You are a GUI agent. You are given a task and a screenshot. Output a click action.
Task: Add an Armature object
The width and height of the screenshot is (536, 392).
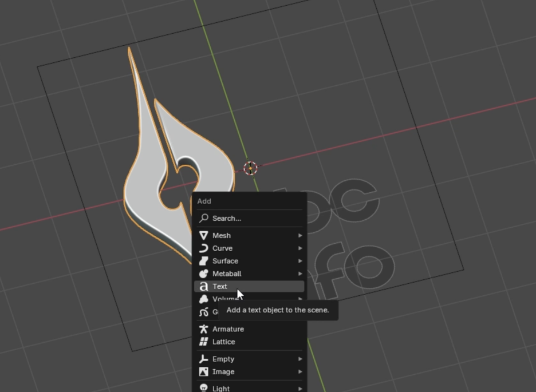[249, 329]
